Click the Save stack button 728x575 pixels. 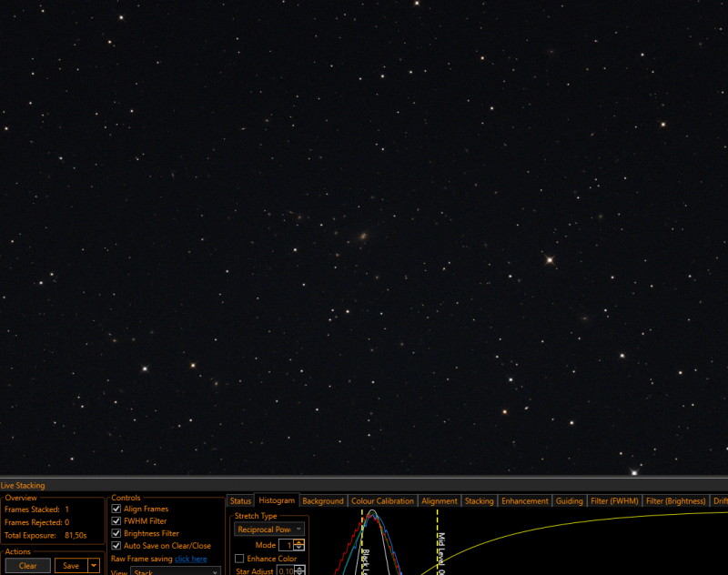tap(71, 565)
